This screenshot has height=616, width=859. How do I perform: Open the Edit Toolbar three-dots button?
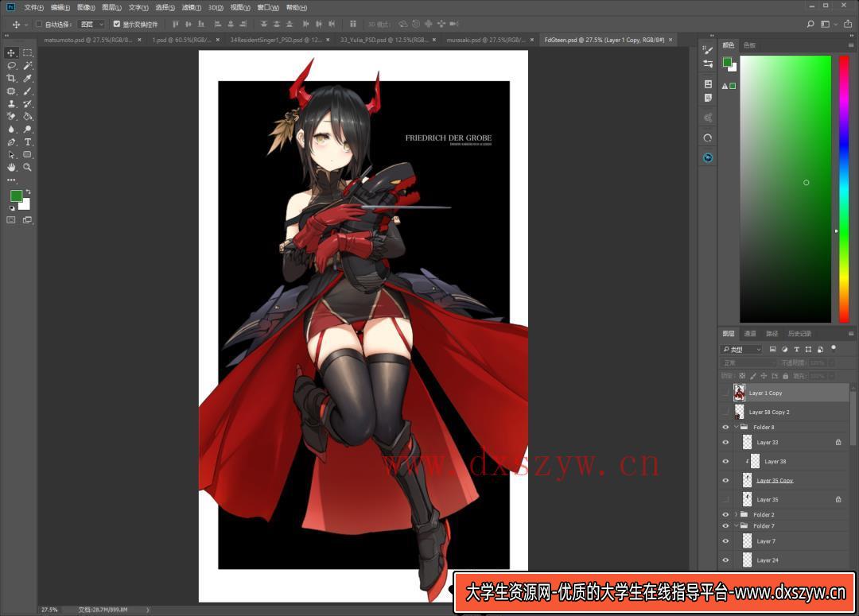pos(11,180)
